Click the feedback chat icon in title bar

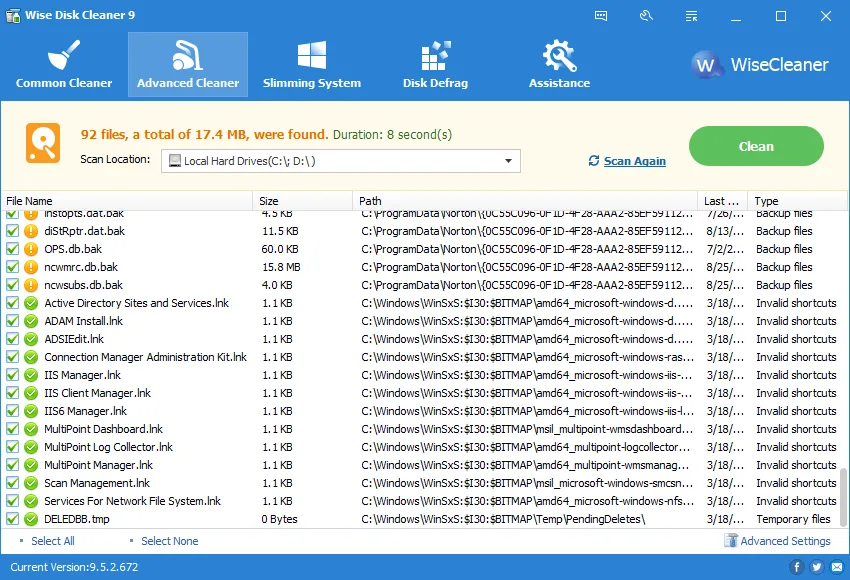point(601,16)
